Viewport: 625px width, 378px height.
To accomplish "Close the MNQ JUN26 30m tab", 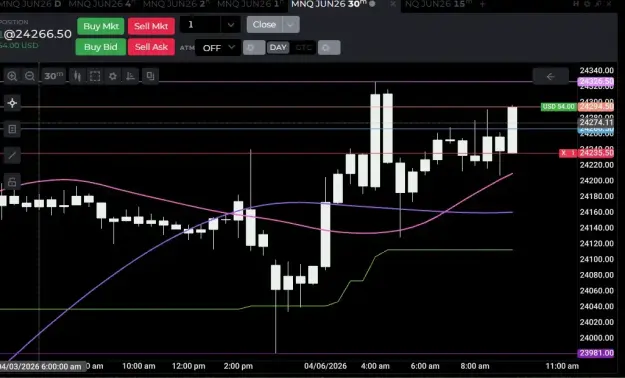I will tap(393, 4).
